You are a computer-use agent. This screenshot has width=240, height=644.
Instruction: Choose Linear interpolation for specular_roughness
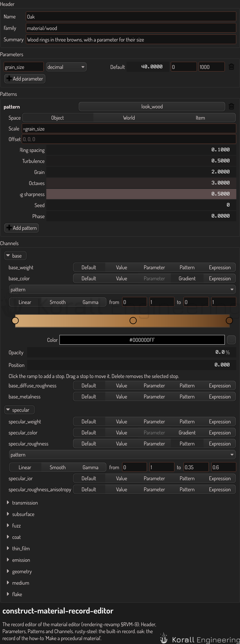25,468
